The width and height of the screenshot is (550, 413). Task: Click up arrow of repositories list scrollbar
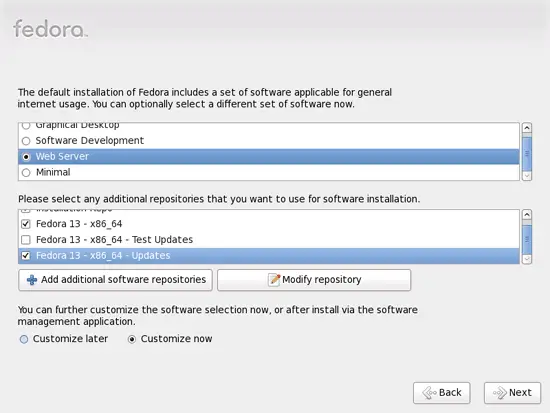click(x=527, y=214)
